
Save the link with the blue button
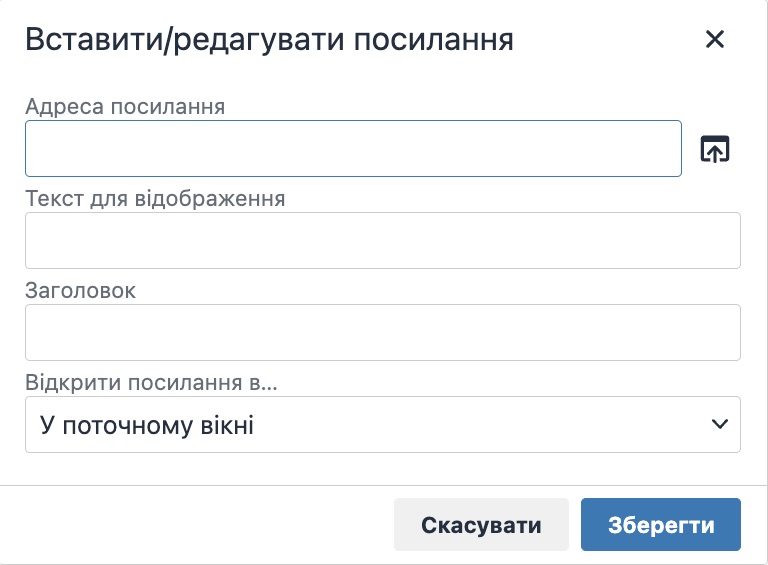660,525
